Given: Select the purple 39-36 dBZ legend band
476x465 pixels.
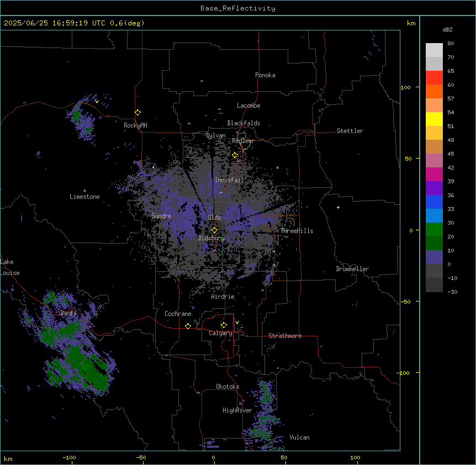Looking at the screenshot, I should pos(434,188).
